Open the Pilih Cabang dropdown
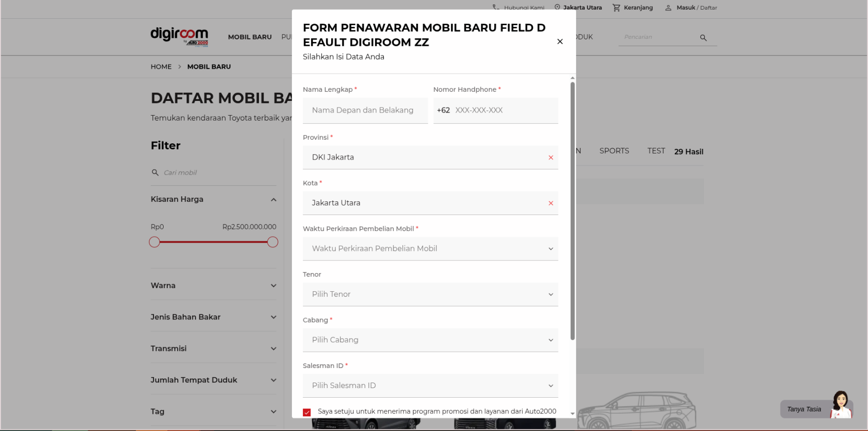Image resolution: width=868 pixels, height=431 pixels. coord(430,340)
